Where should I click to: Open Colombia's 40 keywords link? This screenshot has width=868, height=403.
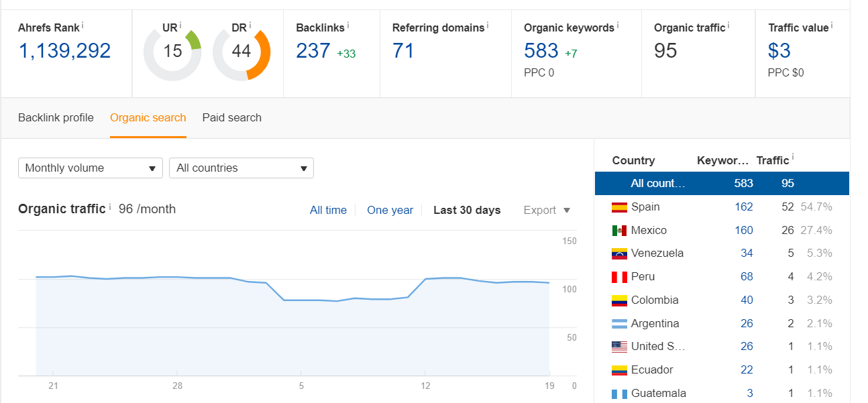point(747,300)
